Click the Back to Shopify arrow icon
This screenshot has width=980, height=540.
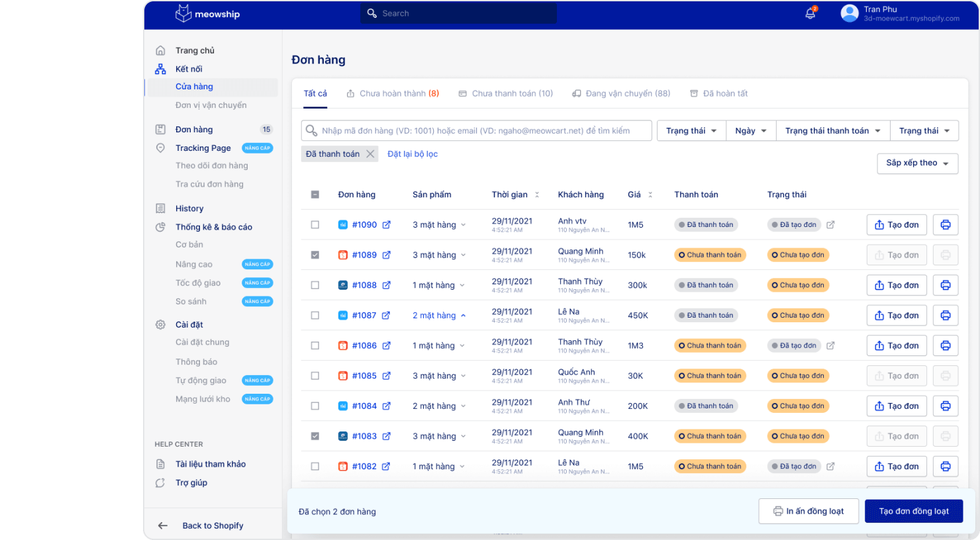pos(163,525)
